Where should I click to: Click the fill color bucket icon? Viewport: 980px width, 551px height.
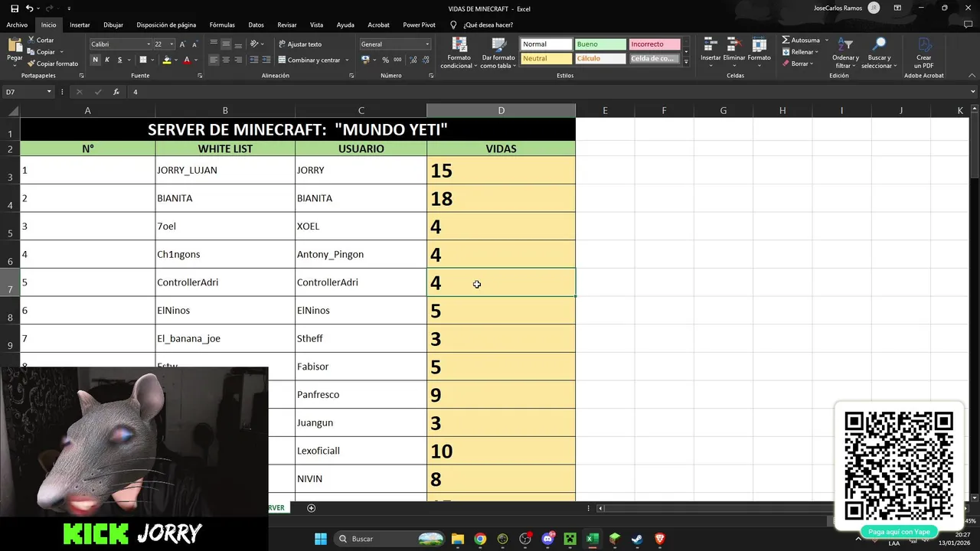pyautogui.click(x=167, y=60)
